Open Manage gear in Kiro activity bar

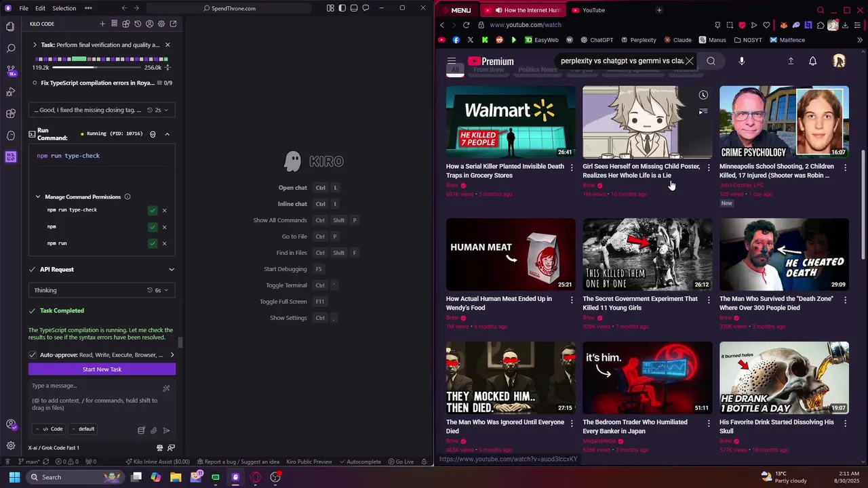pos(10,445)
